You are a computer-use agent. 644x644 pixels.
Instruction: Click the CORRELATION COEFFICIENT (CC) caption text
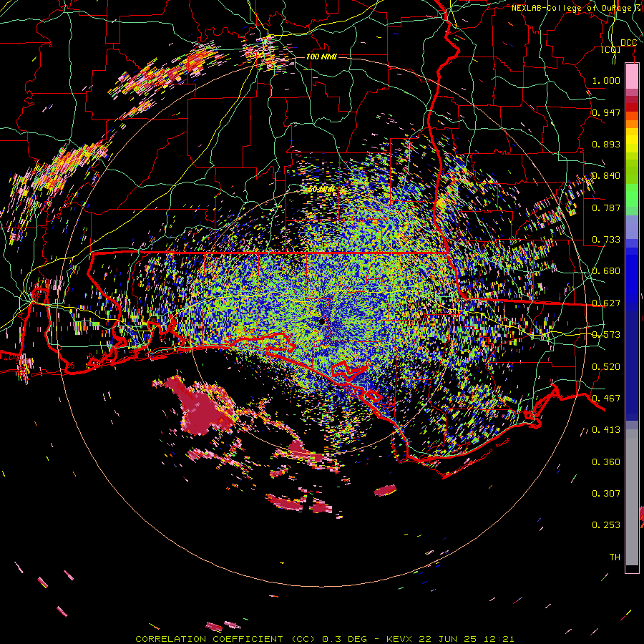pos(225,639)
